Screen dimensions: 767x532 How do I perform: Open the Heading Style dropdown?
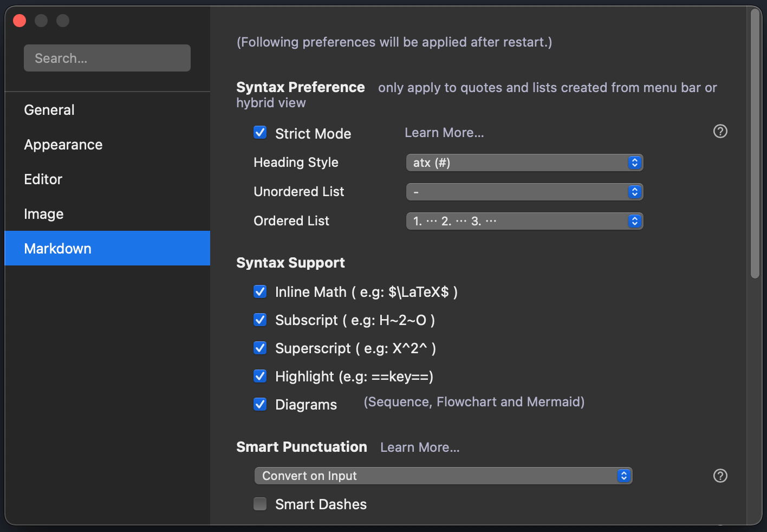point(524,163)
